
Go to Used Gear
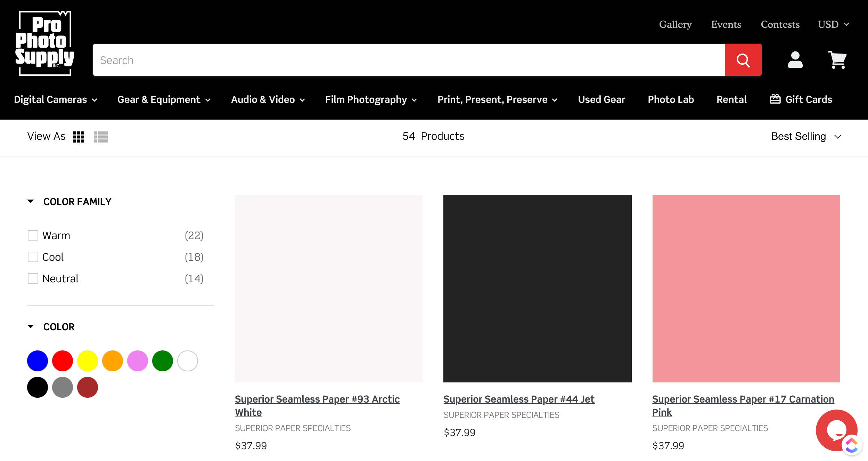tap(601, 99)
